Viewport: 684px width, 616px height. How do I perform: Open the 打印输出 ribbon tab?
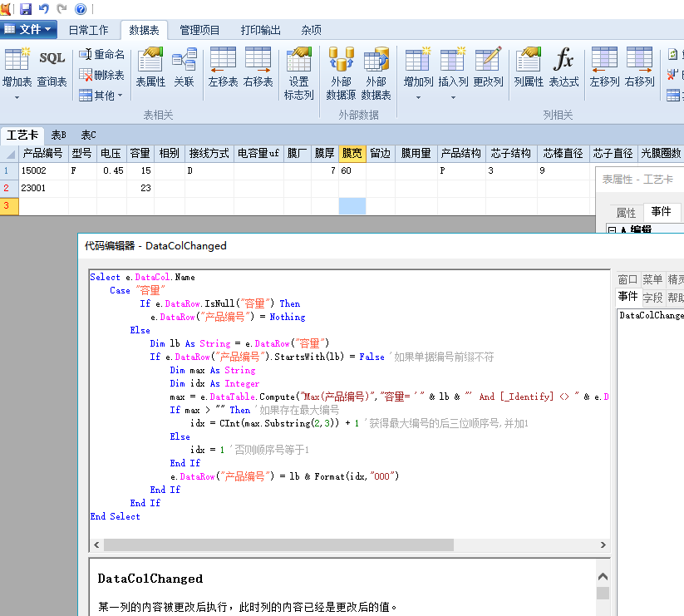click(260, 30)
